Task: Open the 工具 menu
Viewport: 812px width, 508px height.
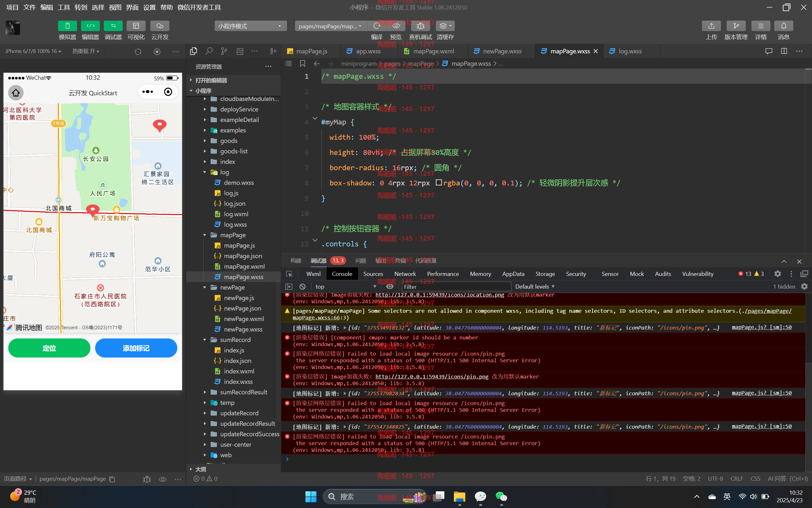Action: coord(63,7)
